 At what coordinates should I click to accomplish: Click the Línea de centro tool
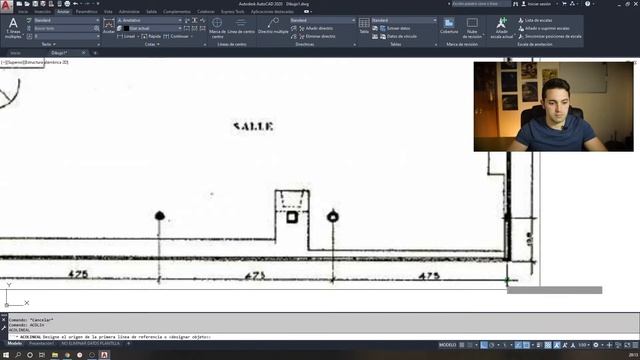coord(241,26)
